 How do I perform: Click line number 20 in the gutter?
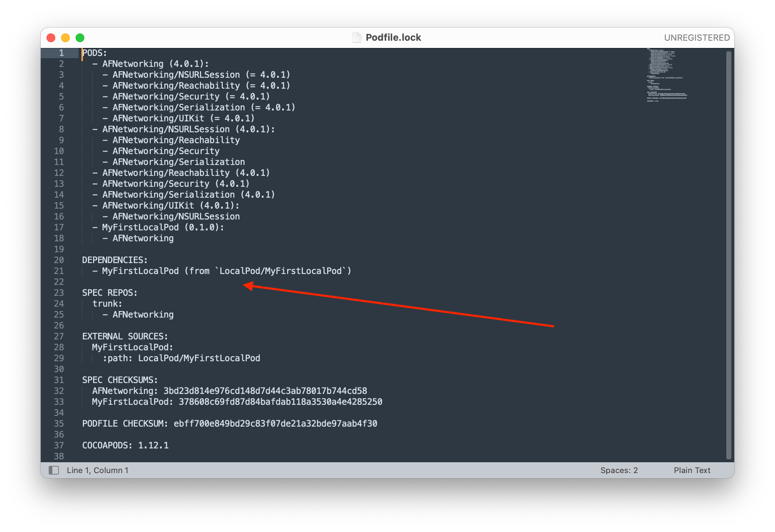(59, 260)
